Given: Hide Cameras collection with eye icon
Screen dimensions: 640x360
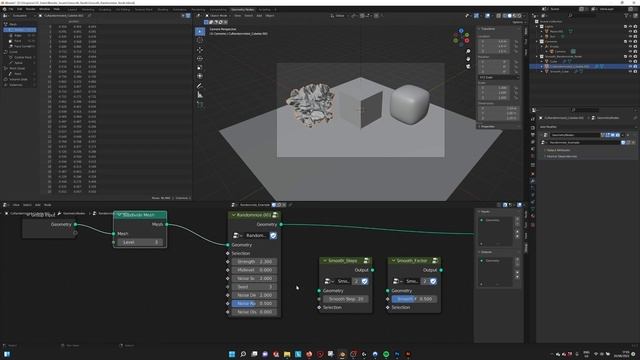Looking at the screenshot, I should point(630,41).
